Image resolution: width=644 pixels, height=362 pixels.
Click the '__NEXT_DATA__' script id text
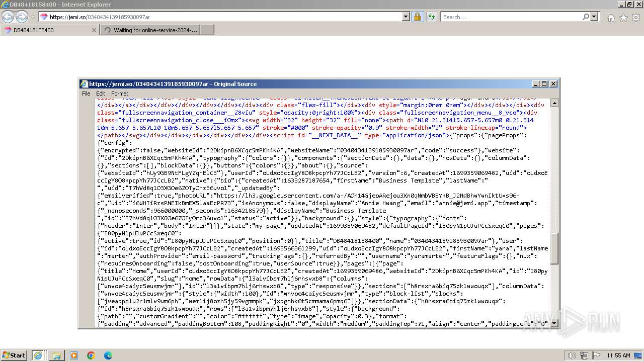coord(335,135)
